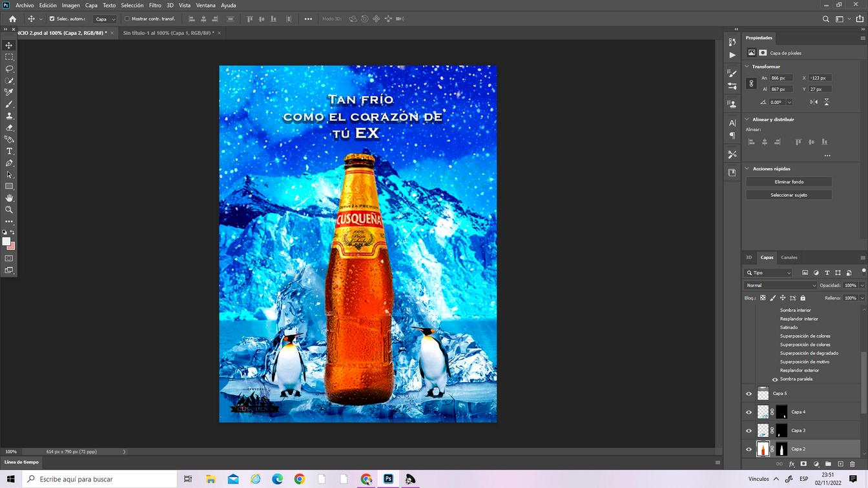This screenshot has height=488, width=868.
Task: Collapse the Transformar section
Action: click(x=748, y=66)
